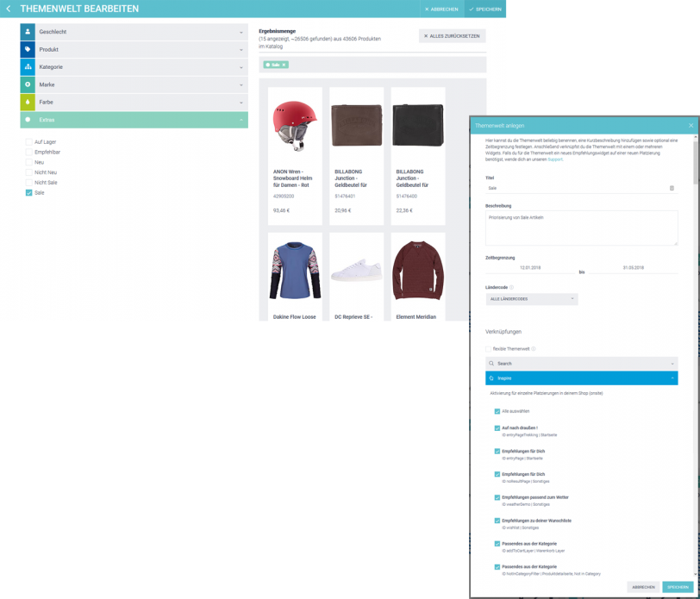Click the Marke badge icon
Viewport: 700px width, 599px height.
coord(28,84)
